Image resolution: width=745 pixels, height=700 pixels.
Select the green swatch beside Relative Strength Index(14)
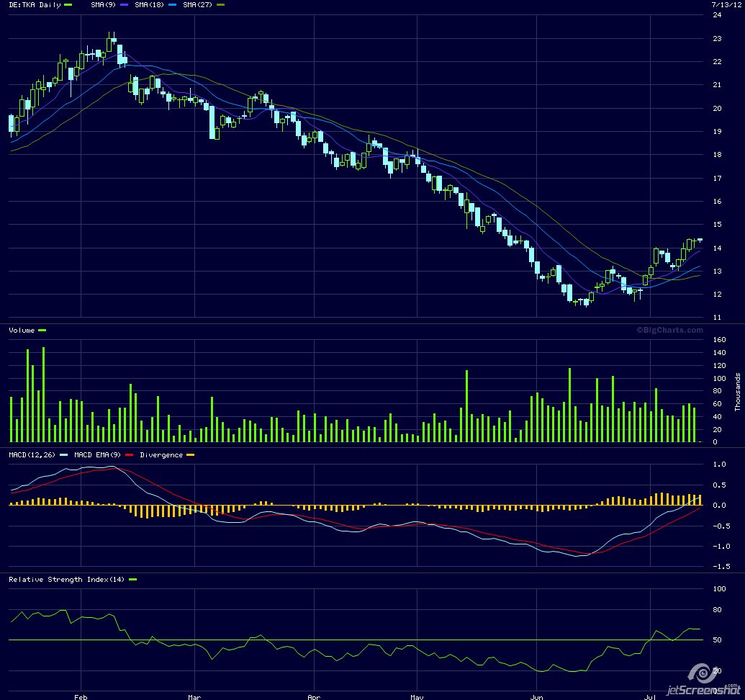click(x=132, y=580)
